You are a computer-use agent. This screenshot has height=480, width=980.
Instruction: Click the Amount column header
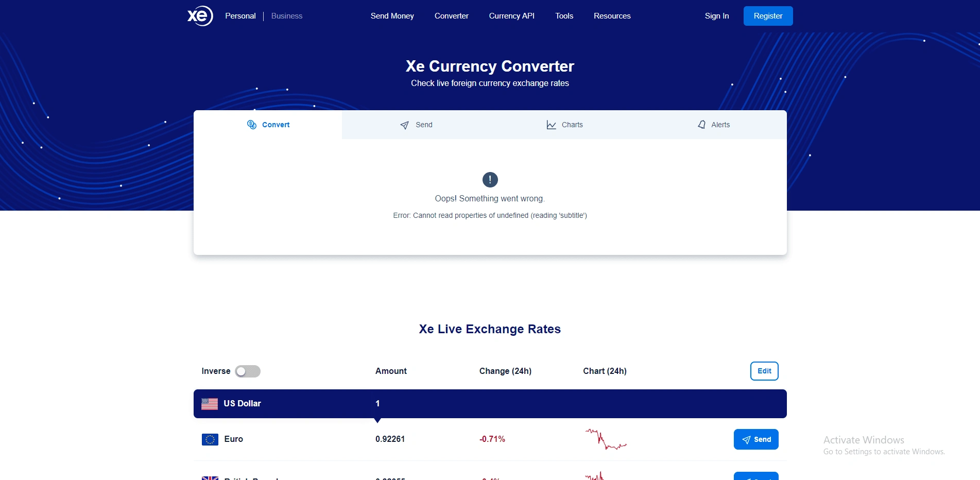[391, 371]
